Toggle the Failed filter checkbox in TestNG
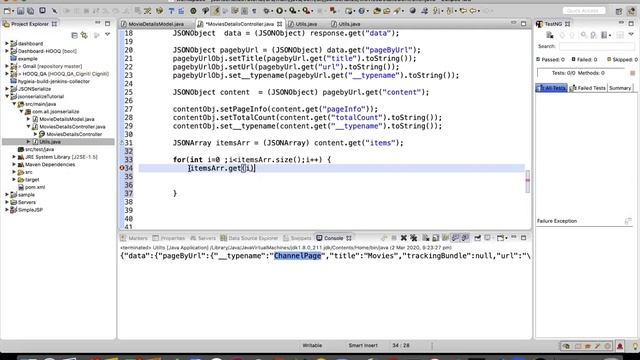Image resolution: width=640 pixels, height=360 pixels. [573, 59]
